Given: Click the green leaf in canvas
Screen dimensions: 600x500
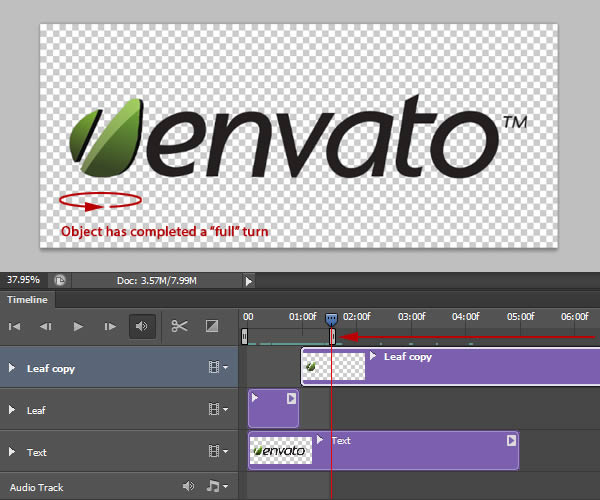Looking at the screenshot, I should [106, 138].
